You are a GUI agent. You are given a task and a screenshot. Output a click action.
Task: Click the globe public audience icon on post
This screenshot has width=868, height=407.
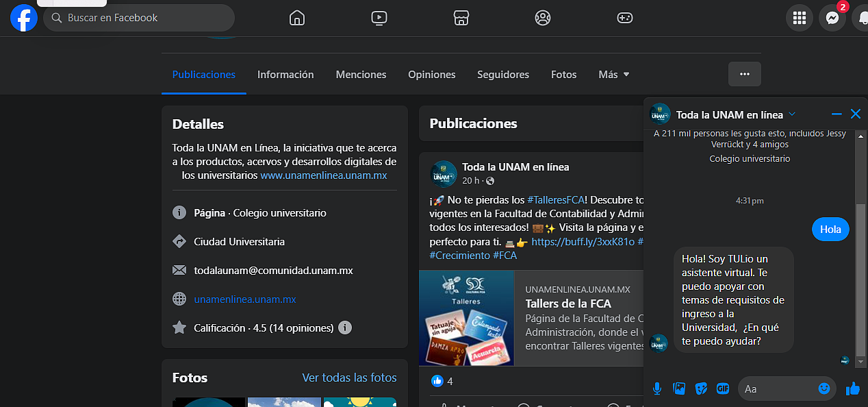(489, 182)
